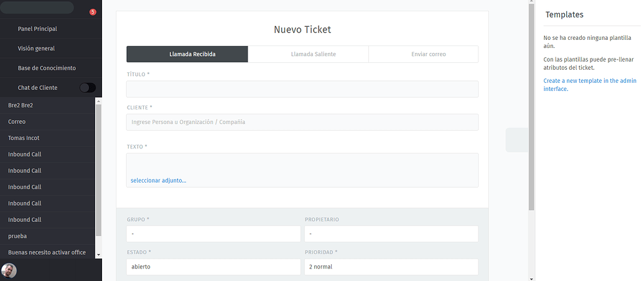Select the Llamada Recibida tab
Image resolution: width=644 pixels, height=281 pixels.
click(192, 54)
